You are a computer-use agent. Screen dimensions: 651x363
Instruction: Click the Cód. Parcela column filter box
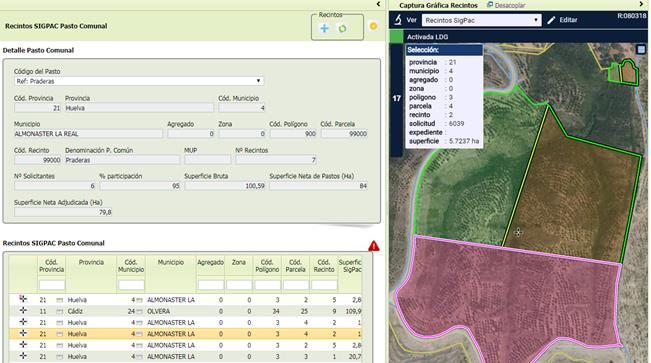point(296,285)
